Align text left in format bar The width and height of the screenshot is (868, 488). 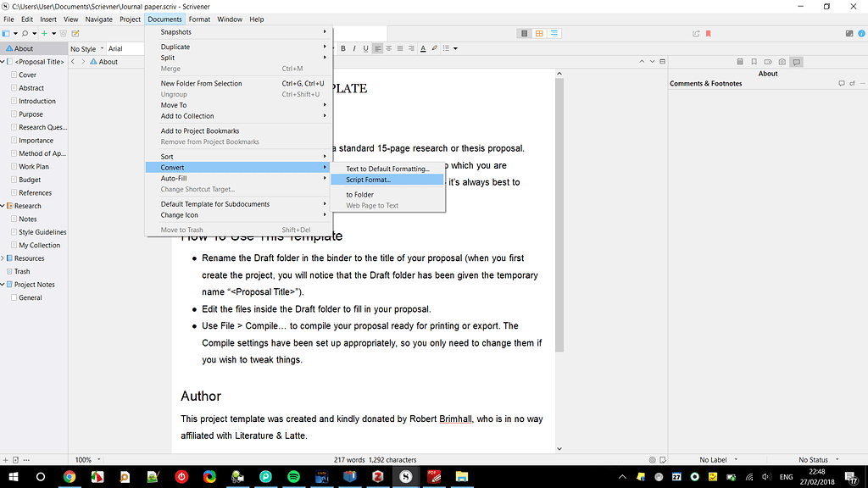[x=377, y=48]
